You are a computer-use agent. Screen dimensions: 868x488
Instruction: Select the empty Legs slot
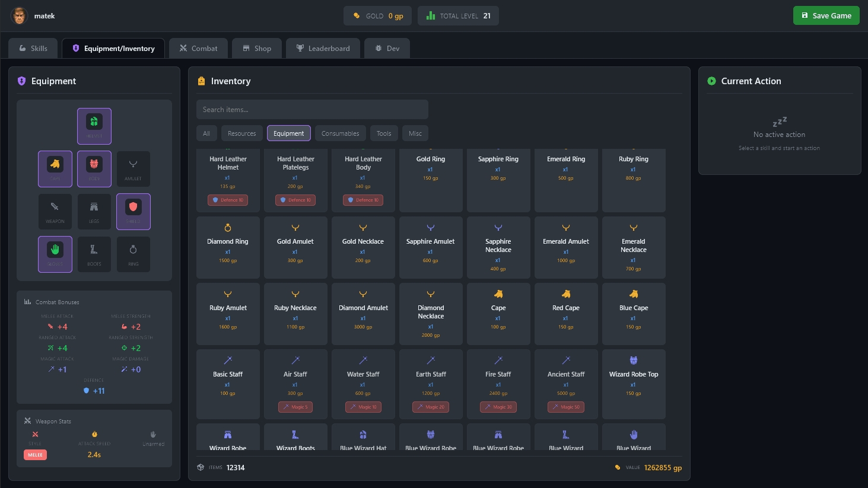coord(94,211)
